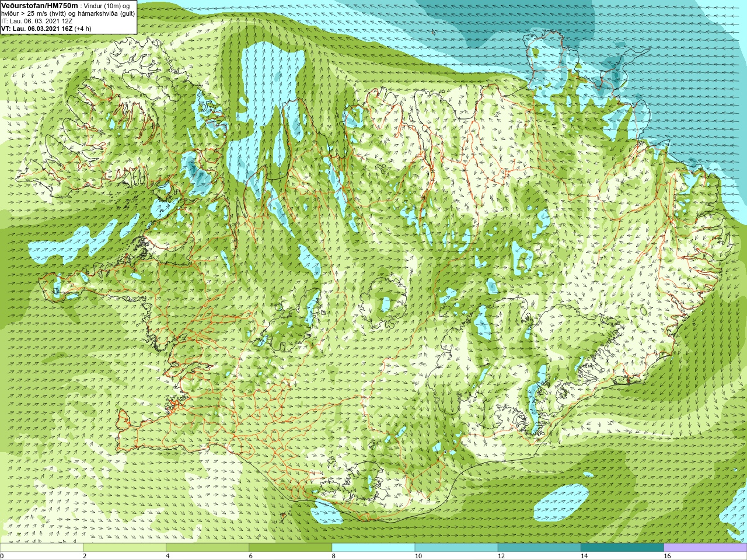This screenshot has height=560, width=747.
Task: Click the pale yellow 0–2 m/s legend swatch
Action: tap(41, 547)
